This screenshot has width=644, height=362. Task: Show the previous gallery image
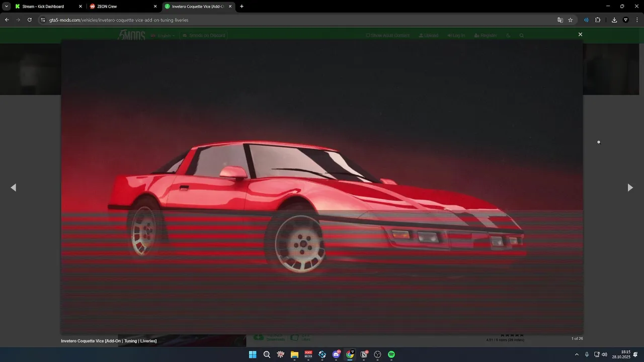coord(14,188)
